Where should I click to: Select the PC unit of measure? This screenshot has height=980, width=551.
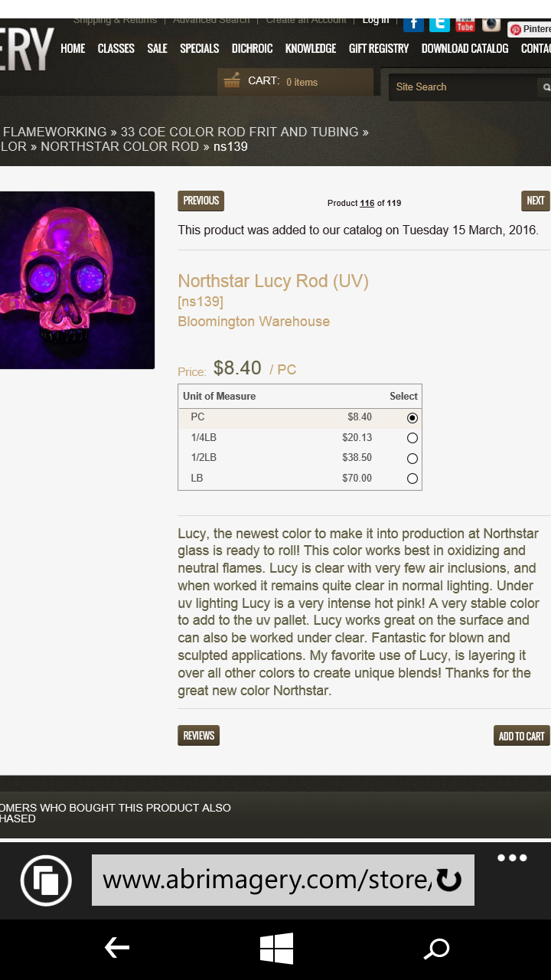pos(412,418)
